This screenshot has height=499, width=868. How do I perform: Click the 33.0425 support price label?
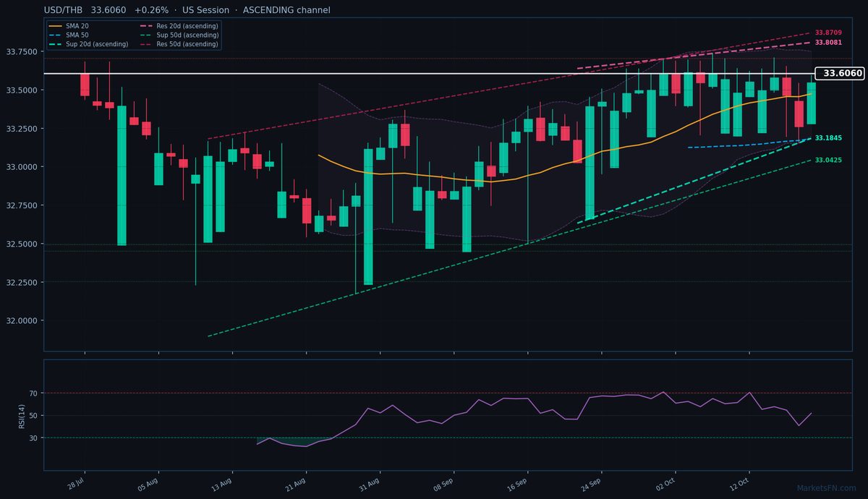(828, 160)
